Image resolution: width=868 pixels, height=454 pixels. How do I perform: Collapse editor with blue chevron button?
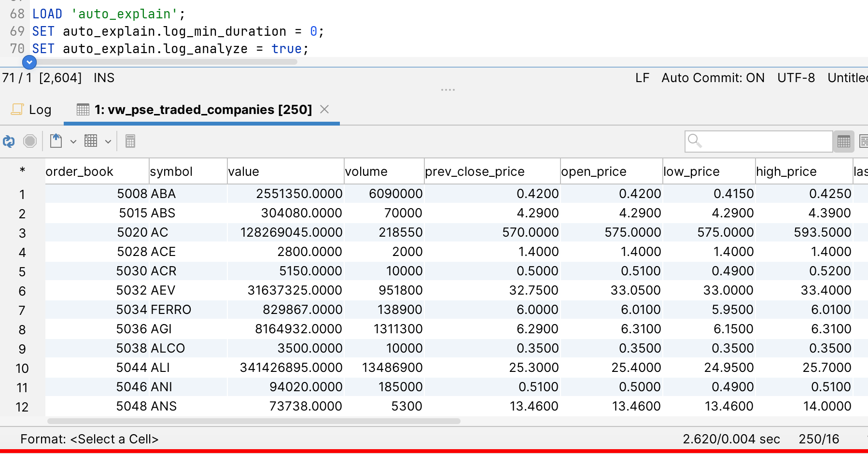[x=29, y=62]
